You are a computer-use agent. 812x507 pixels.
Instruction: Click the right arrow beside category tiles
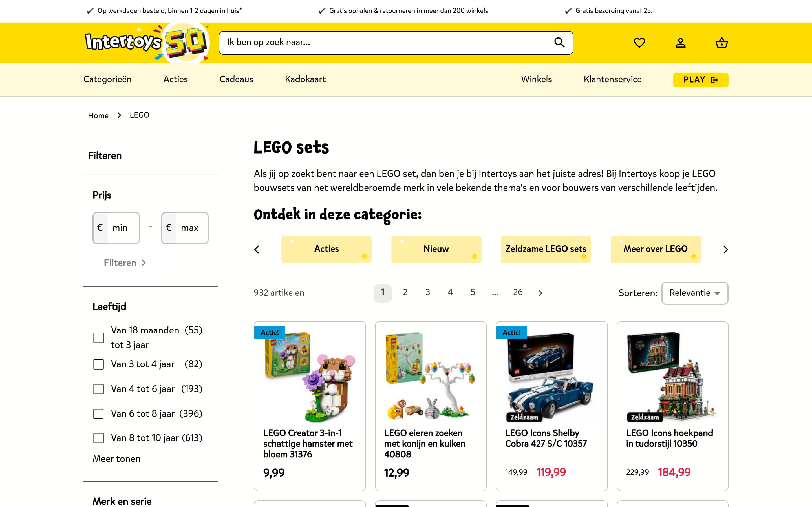click(726, 250)
